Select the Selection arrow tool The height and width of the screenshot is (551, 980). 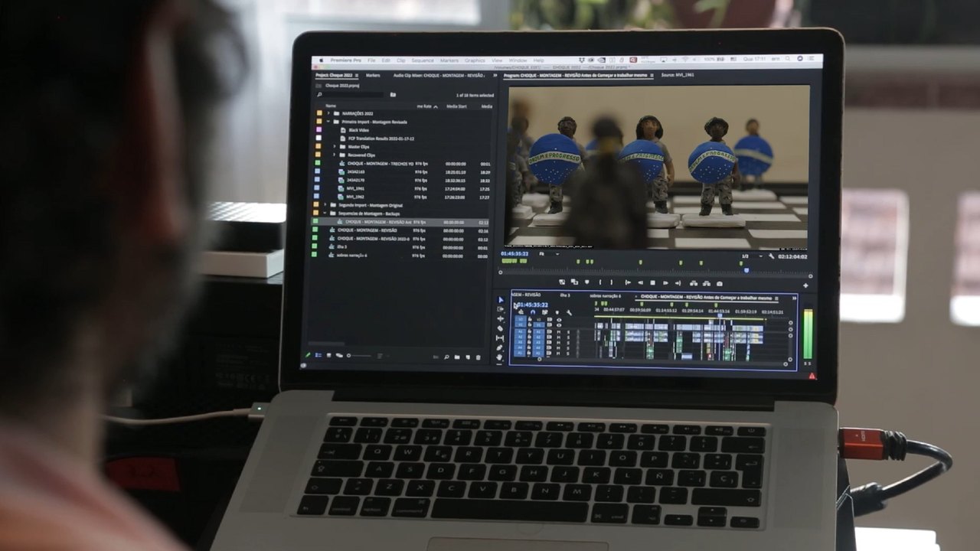tap(501, 300)
